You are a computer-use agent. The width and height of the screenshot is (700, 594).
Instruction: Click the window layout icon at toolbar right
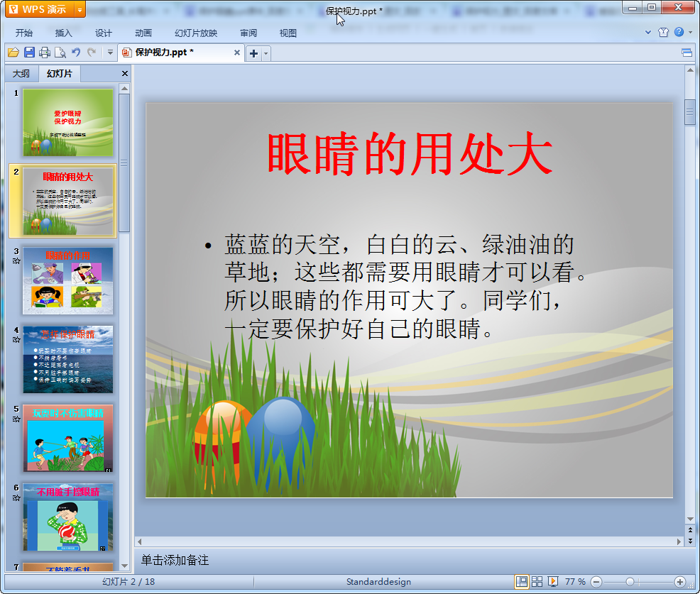687,53
